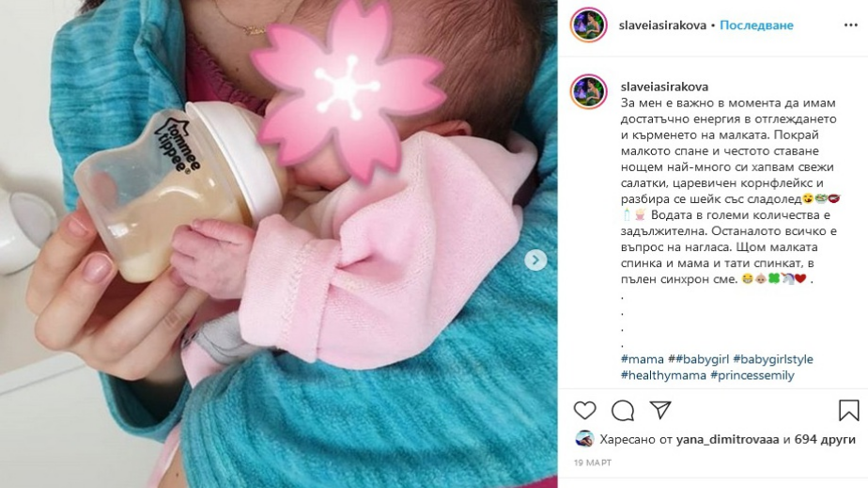868x488 pixels.
Task: View yana_dimitrovaaa profile from likes
Action: coord(728,439)
